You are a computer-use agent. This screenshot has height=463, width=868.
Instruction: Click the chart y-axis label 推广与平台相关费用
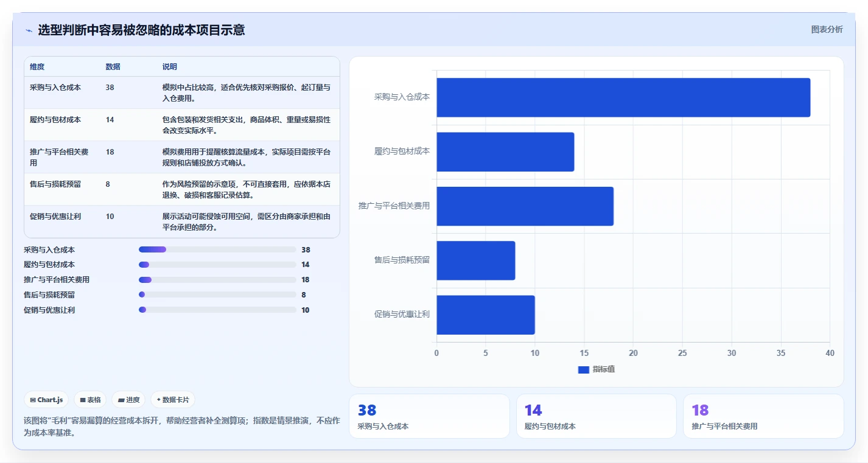pos(394,206)
